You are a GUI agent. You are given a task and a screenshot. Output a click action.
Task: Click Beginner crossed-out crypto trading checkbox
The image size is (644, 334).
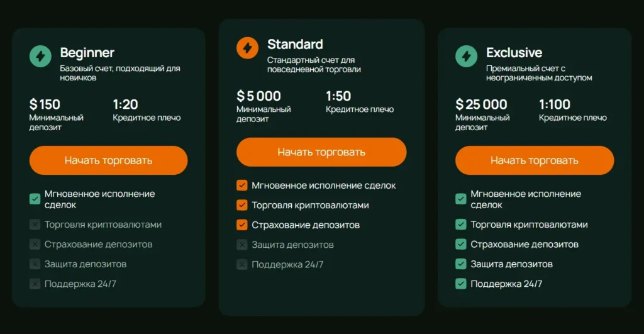35,225
